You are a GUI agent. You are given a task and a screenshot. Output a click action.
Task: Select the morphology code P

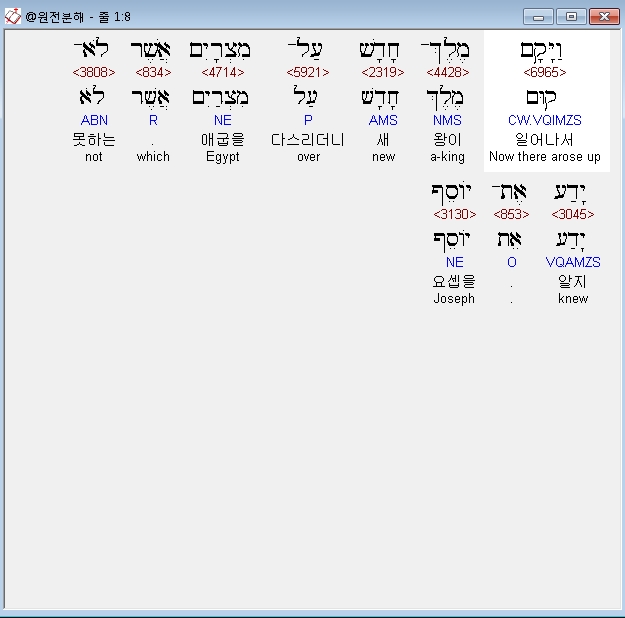(x=308, y=120)
